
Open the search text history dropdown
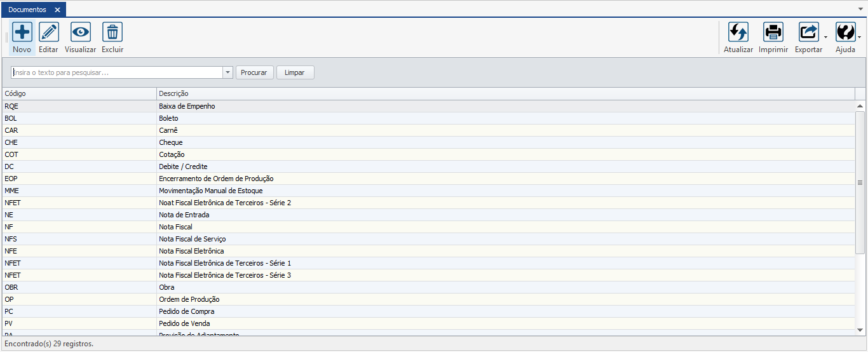coord(228,73)
